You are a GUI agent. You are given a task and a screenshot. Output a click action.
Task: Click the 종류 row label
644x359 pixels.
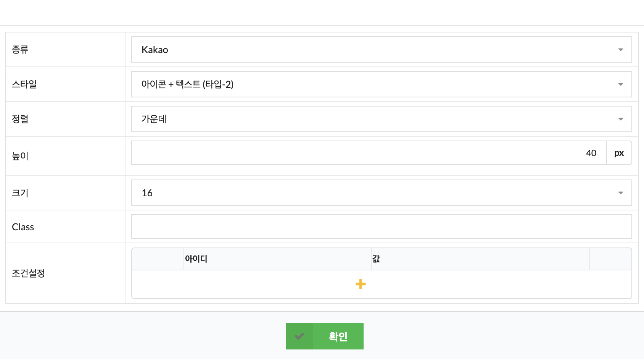point(20,50)
